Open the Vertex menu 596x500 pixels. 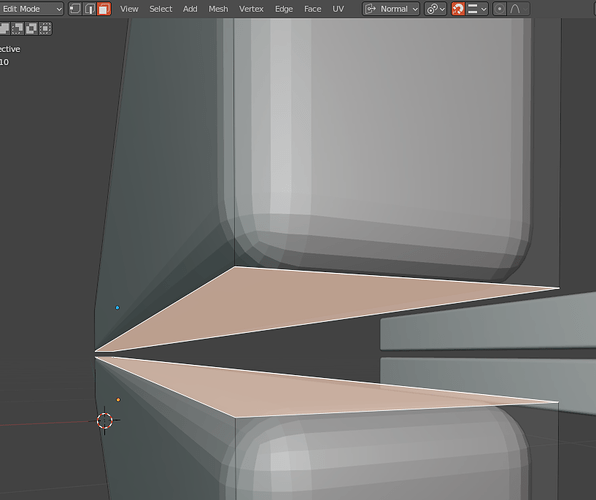(251, 9)
